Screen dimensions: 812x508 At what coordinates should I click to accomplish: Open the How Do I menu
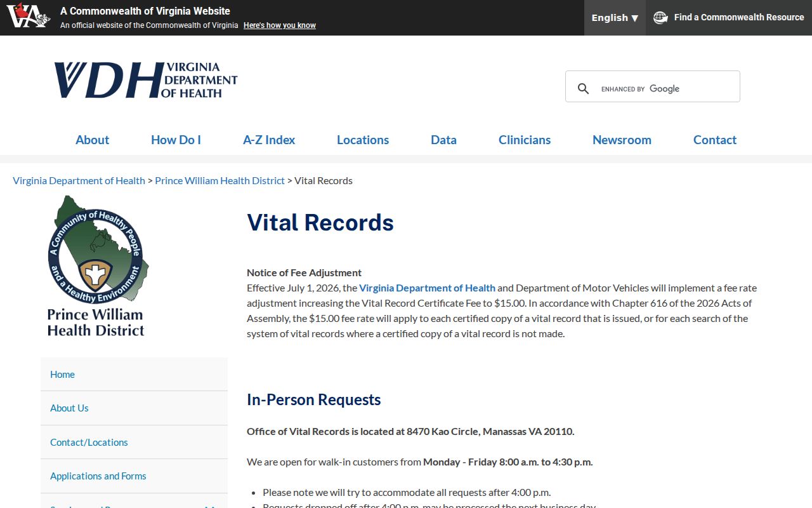[x=176, y=140]
